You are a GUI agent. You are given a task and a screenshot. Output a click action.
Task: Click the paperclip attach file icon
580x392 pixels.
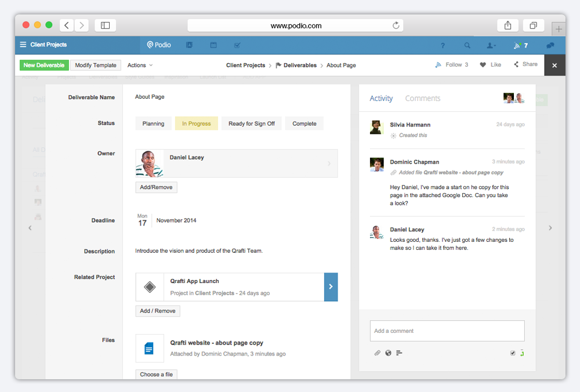pos(377,353)
